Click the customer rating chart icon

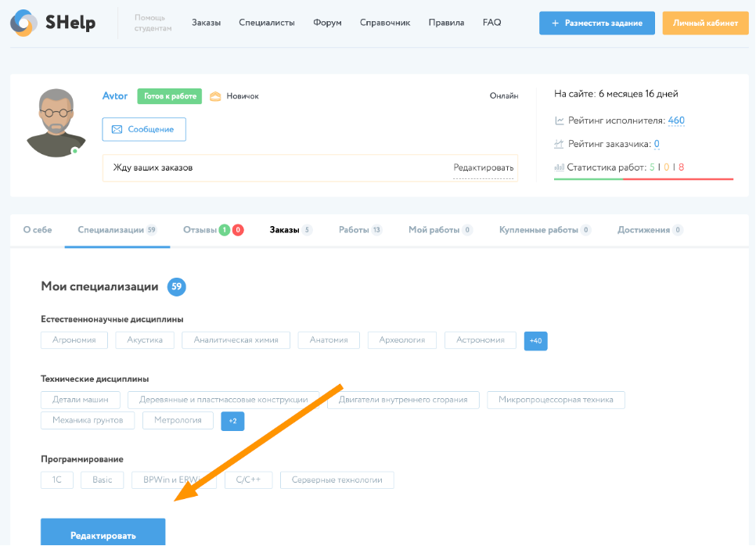[x=560, y=144]
